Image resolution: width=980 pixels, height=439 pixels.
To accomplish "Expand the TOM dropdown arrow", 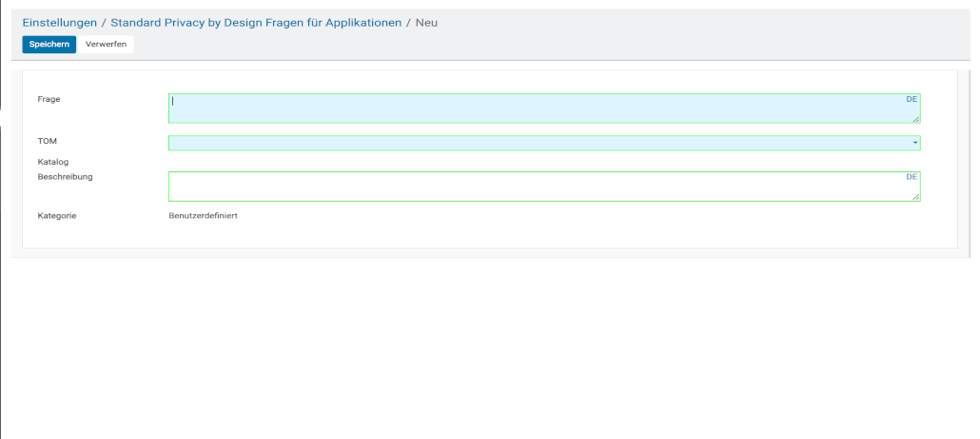I will [x=915, y=143].
